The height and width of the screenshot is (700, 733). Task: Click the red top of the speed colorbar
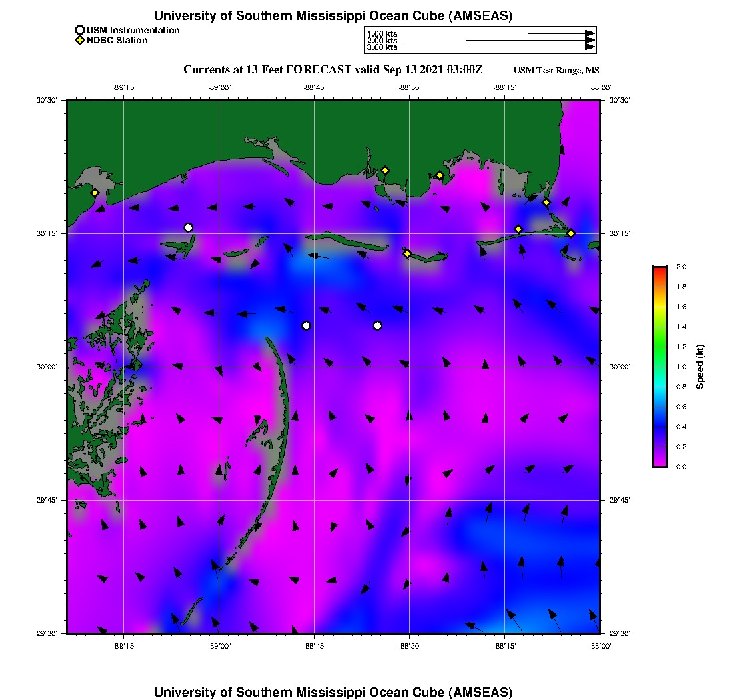[x=659, y=270]
